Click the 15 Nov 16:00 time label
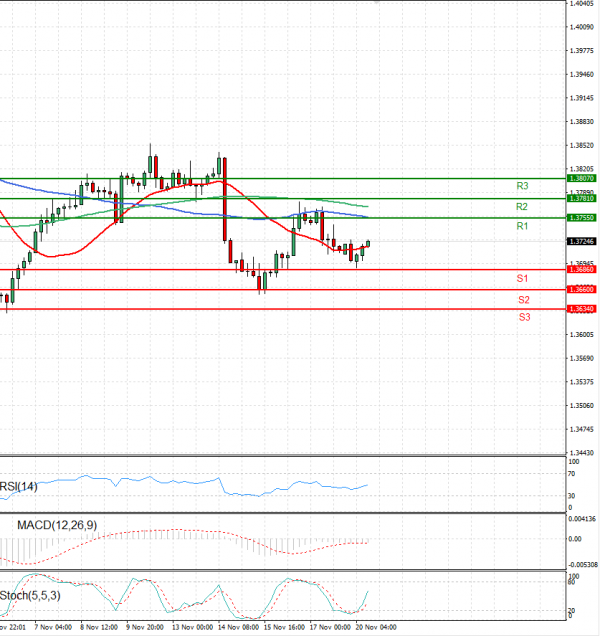Viewport: 600px width, 636px height. pyautogui.click(x=284, y=627)
